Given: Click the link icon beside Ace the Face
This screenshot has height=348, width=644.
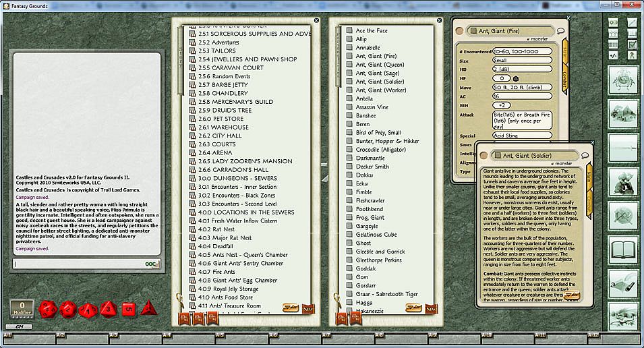Looking at the screenshot, I should 349,30.
